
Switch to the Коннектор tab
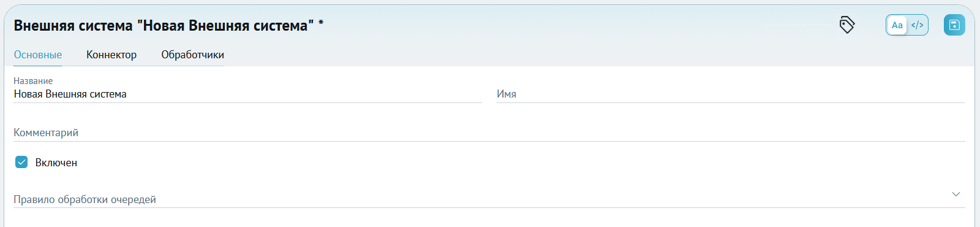click(x=111, y=55)
